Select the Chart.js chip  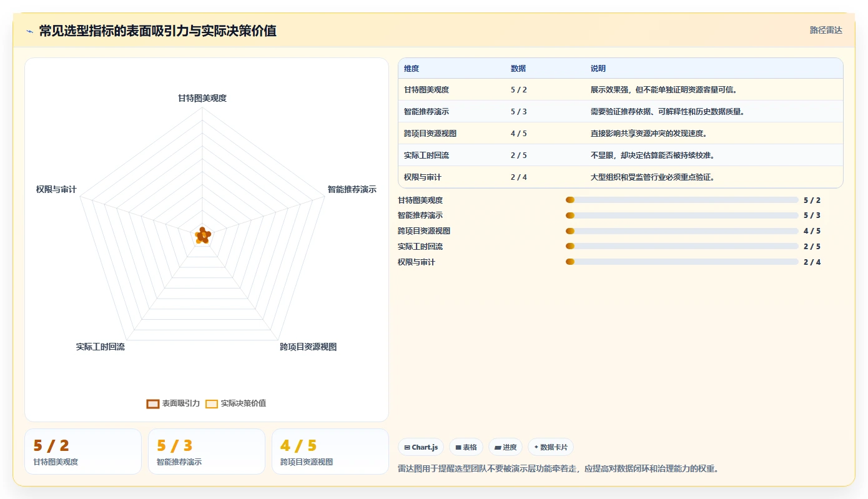tap(421, 447)
